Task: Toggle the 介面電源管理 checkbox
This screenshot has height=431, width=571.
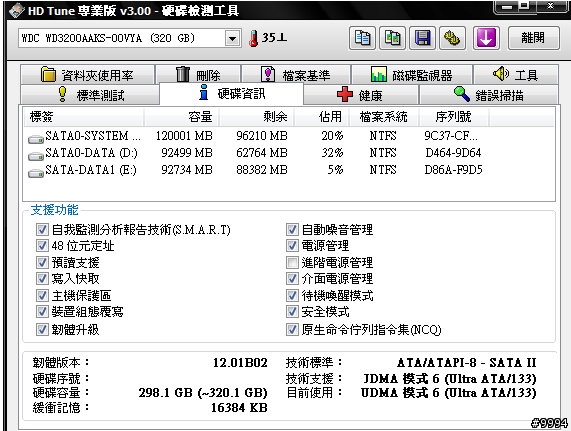Action: pyautogui.click(x=292, y=279)
